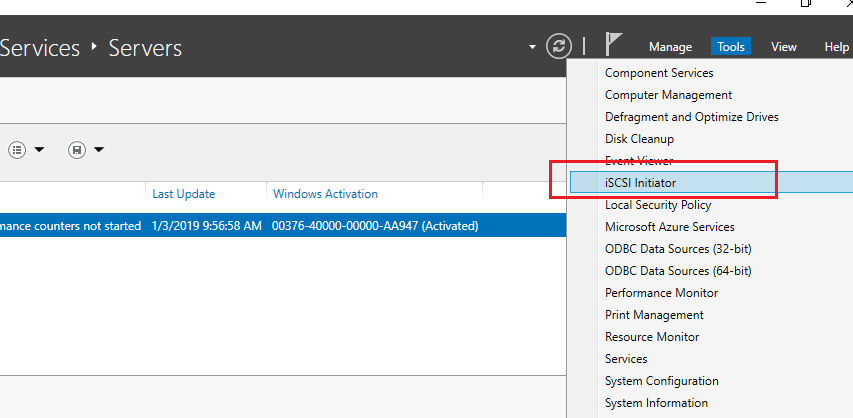Screen dimensions: 853x418
Task: Click the Refresh icon in the header
Action: 558,46
